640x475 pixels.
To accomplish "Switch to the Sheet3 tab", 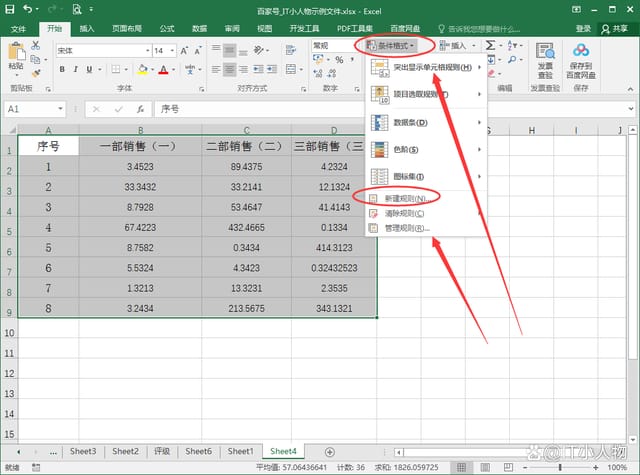I will pyautogui.click(x=83, y=451).
